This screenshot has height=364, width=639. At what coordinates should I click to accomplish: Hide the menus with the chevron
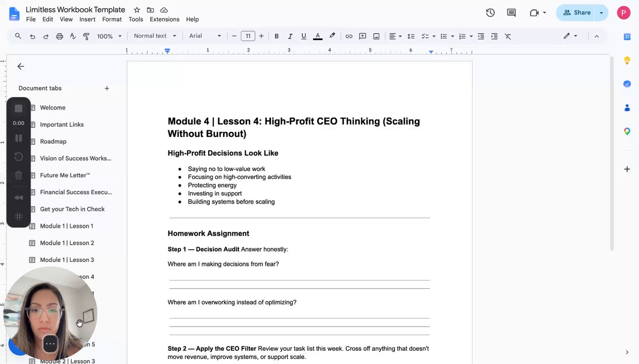(597, 36)
